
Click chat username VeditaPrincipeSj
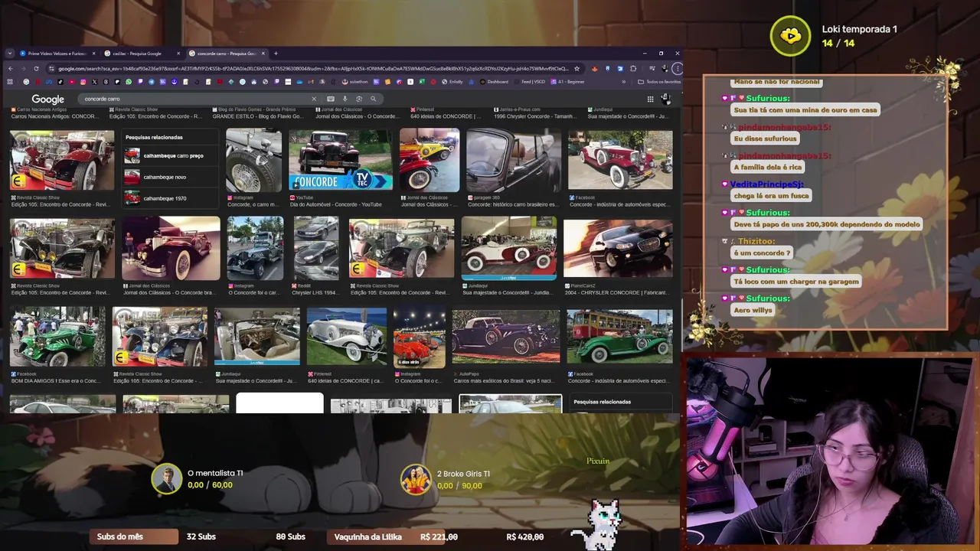click(766, 184)
